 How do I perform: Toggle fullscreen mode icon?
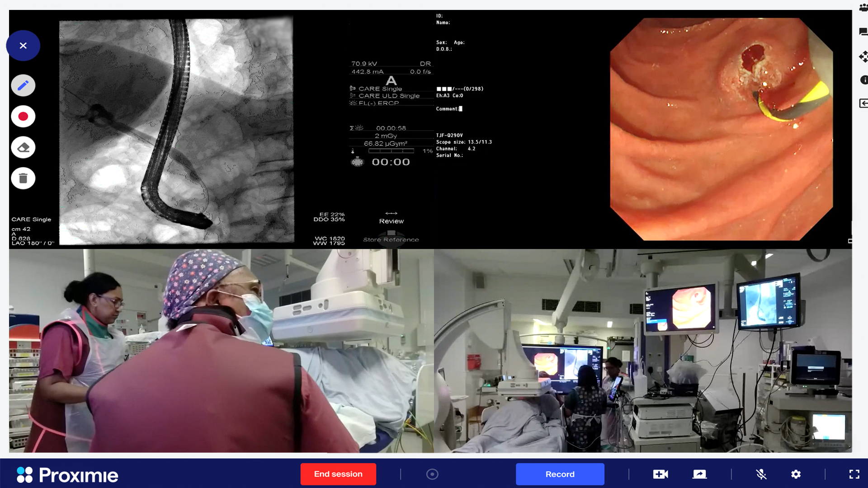854,474
